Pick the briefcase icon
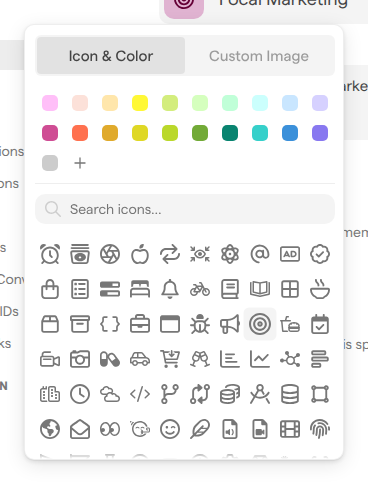The width and height of the screenshot is (368, 484). click(140, 324)
